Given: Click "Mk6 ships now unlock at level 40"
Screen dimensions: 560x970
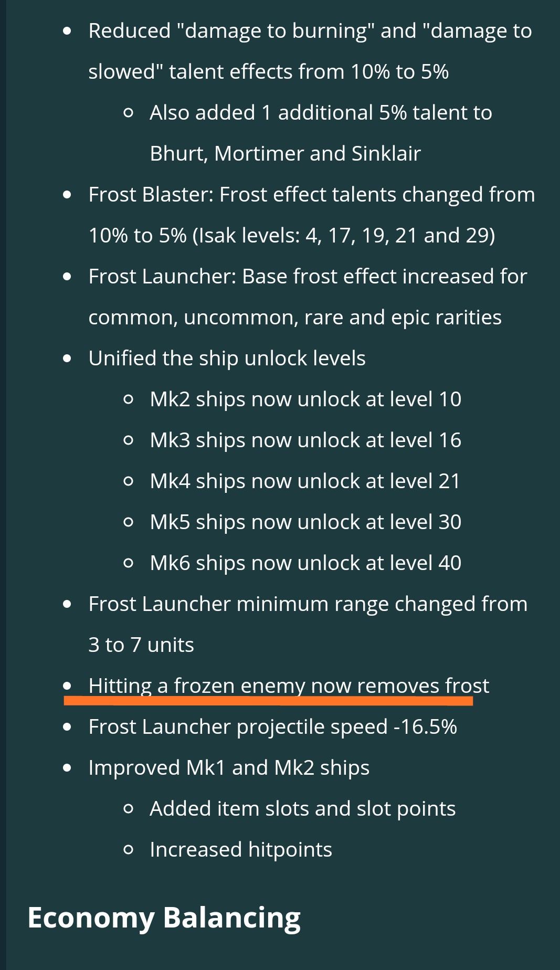Looking at the screenshot, I should (305, 563).
